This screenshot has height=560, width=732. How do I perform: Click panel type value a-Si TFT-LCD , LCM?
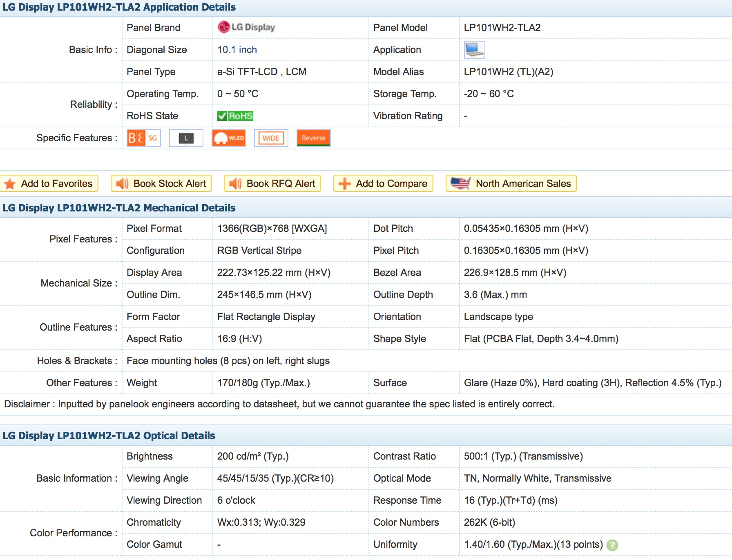[x=261, y=72]
